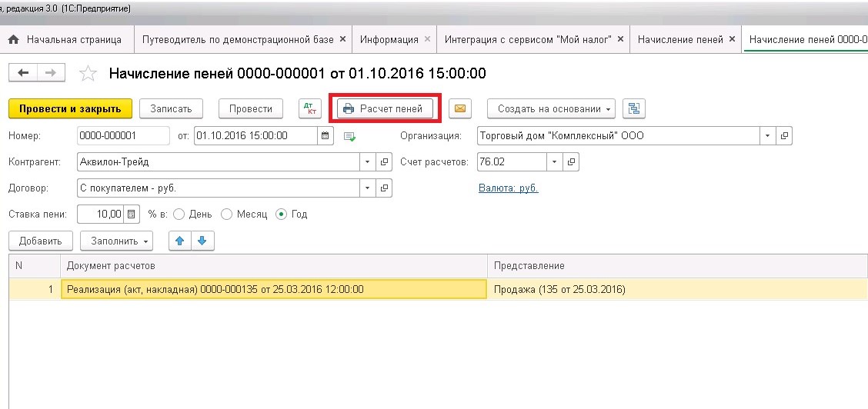The height and width of the screenshot is (409, 868).
Task: Click the Провести и закрыть button
Action: click(70, 109)
